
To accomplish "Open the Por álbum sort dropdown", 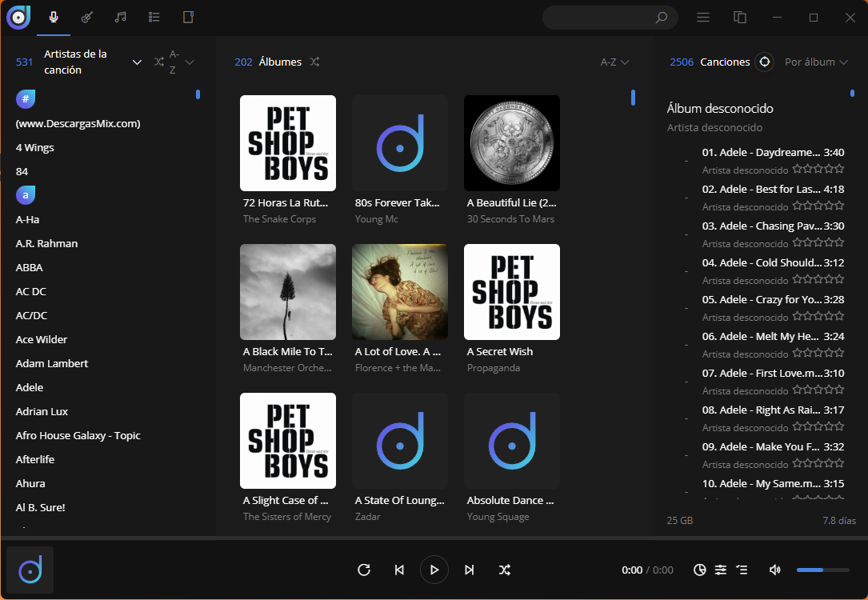I will point(816,62).
